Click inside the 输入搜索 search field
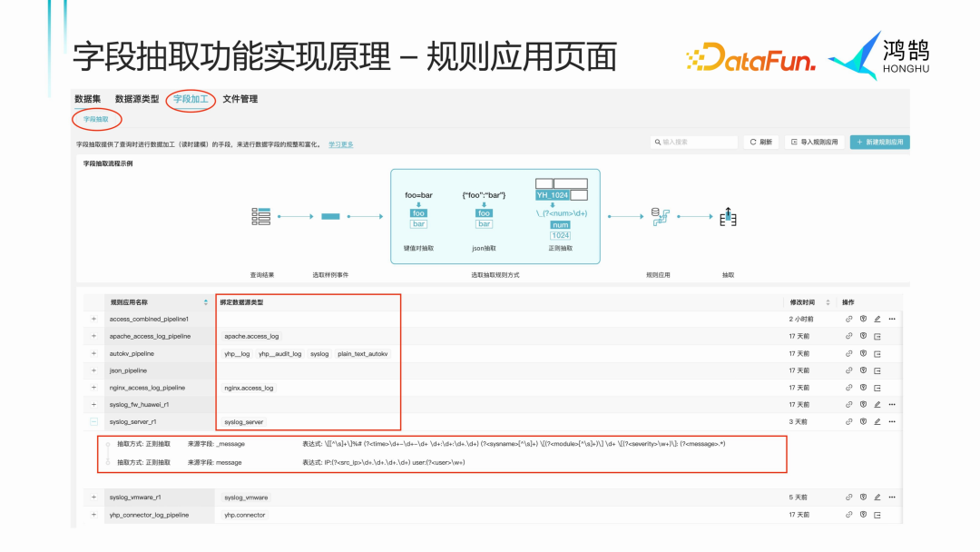Screen dimensions: 980x552 [x=699, y=142]
